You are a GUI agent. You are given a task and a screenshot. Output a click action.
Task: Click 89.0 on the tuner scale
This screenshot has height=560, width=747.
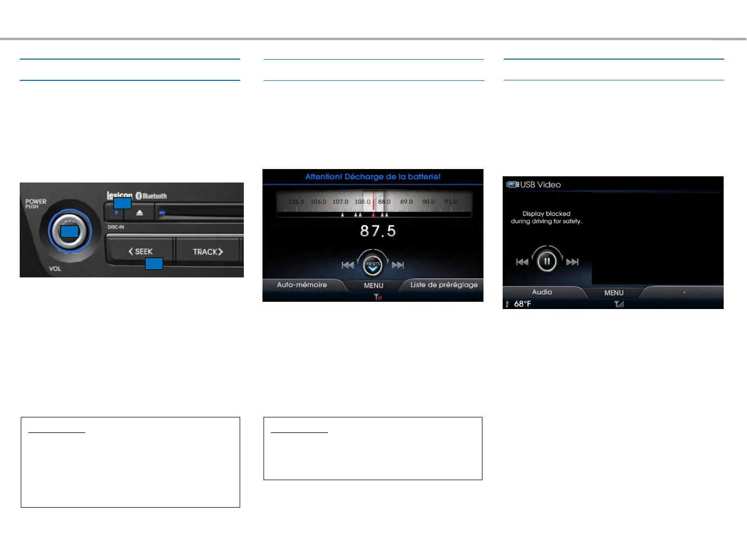[x=406, y=202]
